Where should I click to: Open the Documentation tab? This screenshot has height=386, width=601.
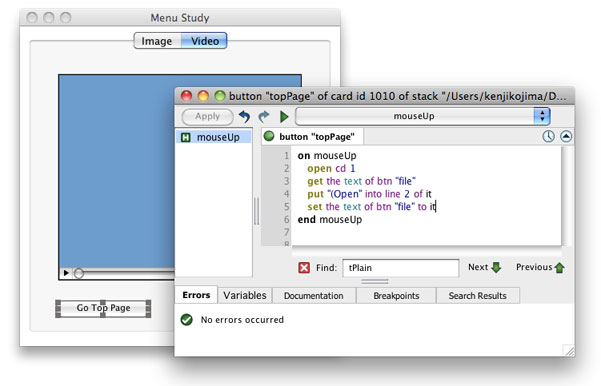click(x=314, y=296)
